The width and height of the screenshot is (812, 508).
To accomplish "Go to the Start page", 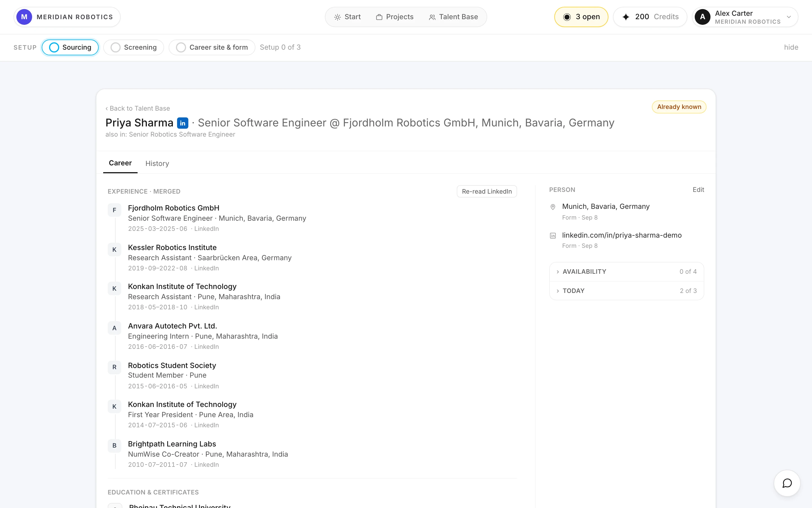I will pyautogui.click(x=347, y=17).
